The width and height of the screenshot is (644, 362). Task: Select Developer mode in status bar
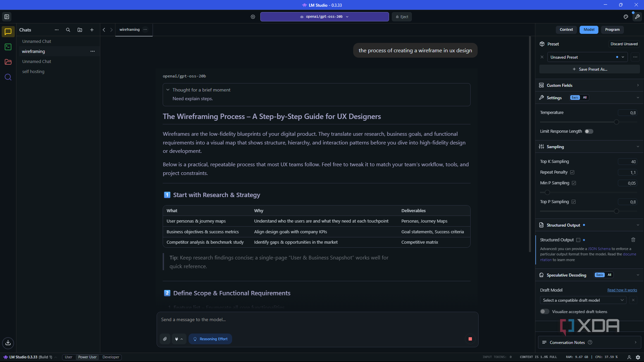tap(111, 357)
